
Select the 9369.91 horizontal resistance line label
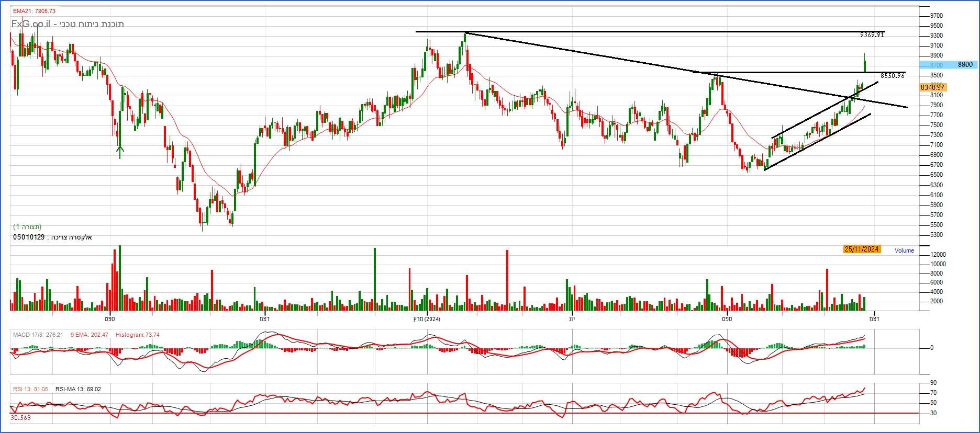click(872, 35)
